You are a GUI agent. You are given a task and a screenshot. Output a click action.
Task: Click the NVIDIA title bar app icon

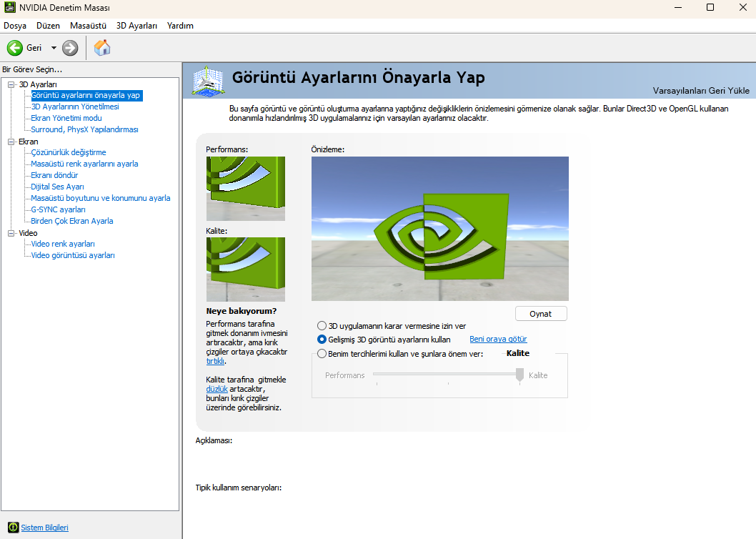pyautogui.click(x=9, y=8)
